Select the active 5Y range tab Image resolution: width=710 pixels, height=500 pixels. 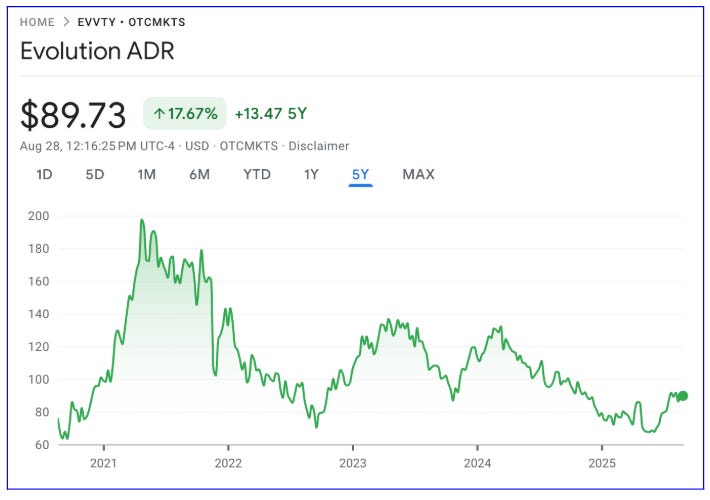pyautogui.click(x=360, y=174)
